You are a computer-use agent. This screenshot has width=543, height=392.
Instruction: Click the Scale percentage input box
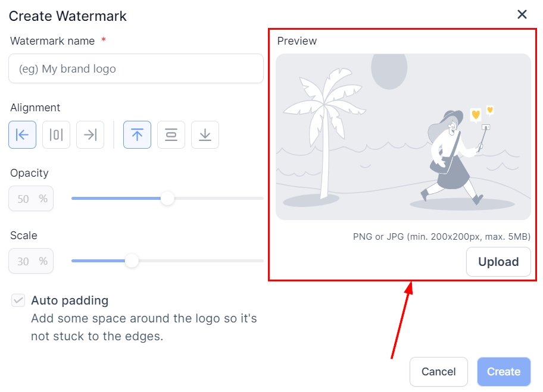point(31,261)
